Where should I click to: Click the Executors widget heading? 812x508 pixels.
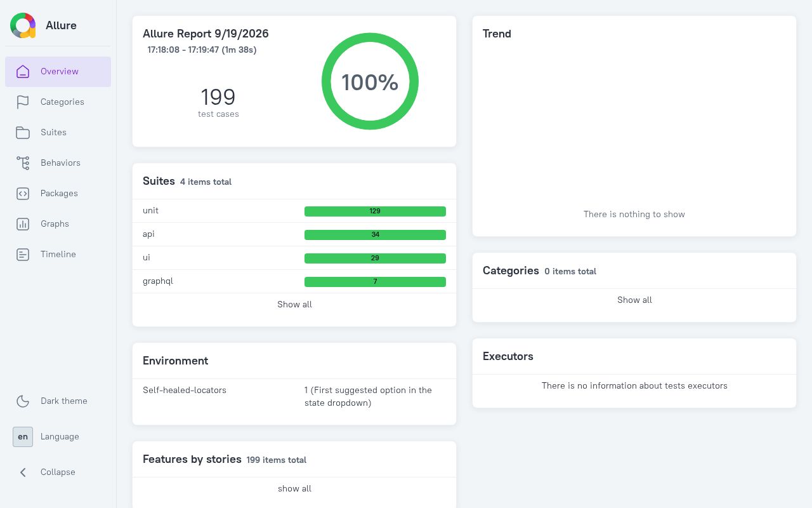pos(508,356)
